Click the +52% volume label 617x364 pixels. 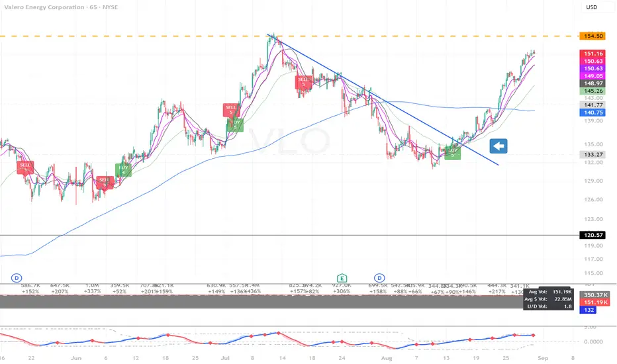tap(119, 292)
